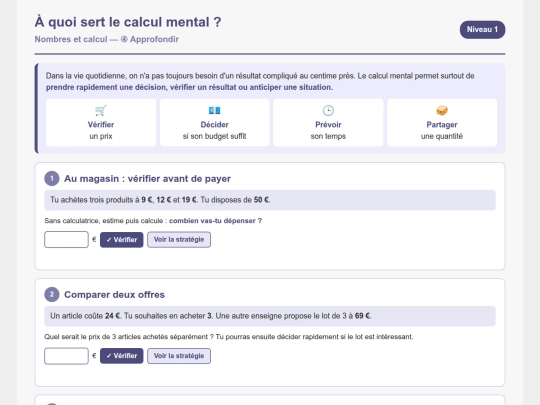The image size is (540, 405).
Task: Open Voir la stratégie in exercise 1
Action: 179,240
